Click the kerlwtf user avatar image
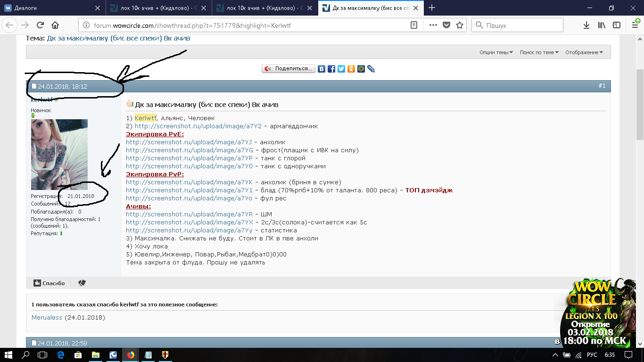 pos(59,155)
